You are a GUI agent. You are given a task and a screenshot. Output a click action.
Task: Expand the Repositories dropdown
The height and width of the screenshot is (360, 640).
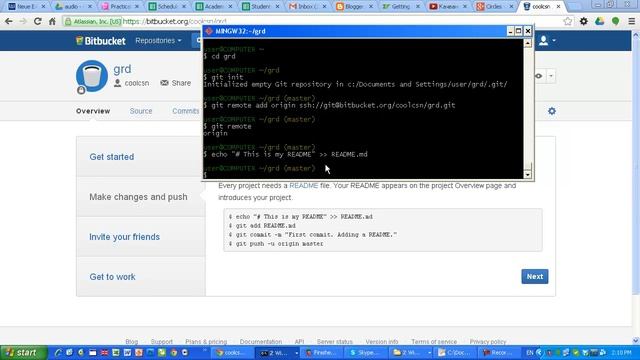tap(158, 40)
